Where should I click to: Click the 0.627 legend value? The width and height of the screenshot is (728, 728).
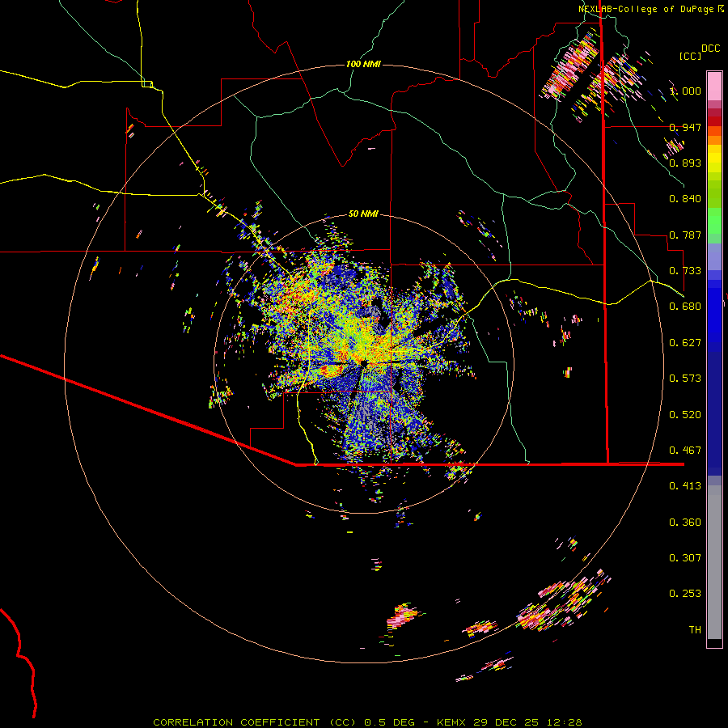(685, 343)
